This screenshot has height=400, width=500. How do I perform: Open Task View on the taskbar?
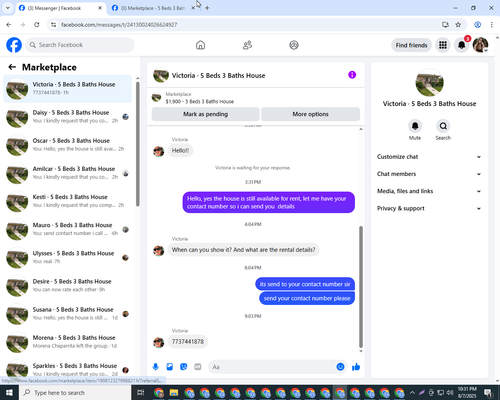(x=141, y=392)
